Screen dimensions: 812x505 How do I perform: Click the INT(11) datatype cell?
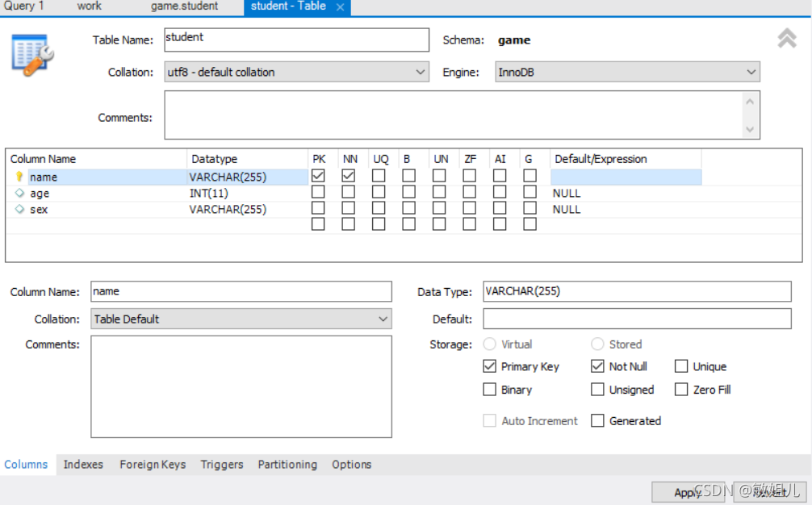(x=209, y=193)
